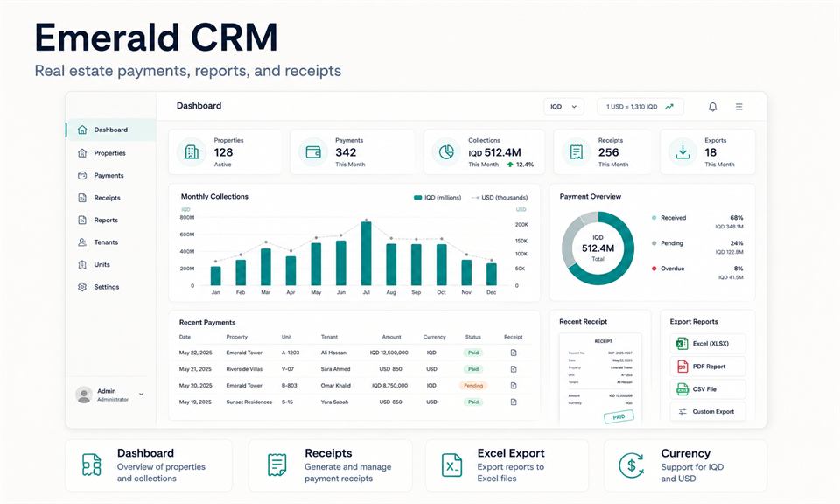Click the 'Amount' column header
The height and width of the screenshot is (504, 840).
392,337
